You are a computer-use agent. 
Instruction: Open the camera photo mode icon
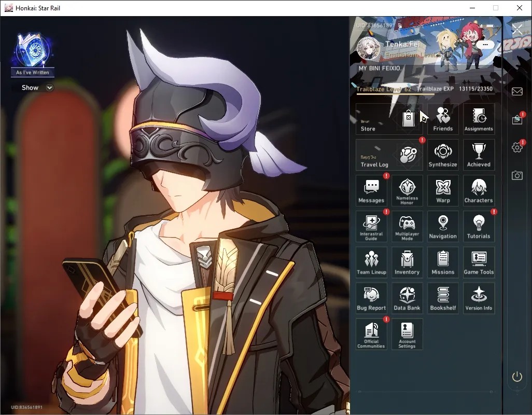[x=517, y=175]
